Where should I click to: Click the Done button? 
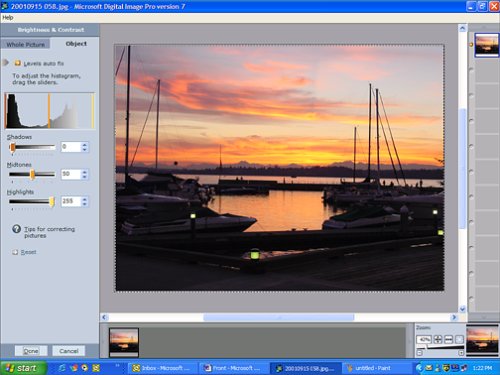[31, 351]
